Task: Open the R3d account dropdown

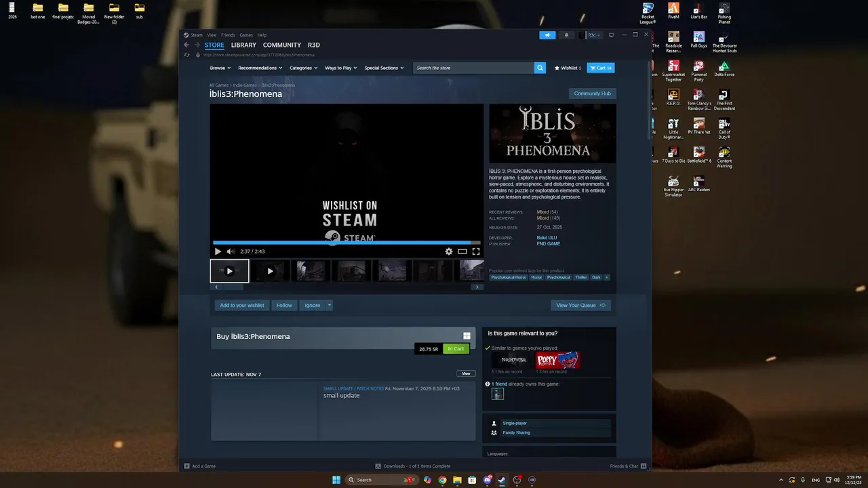Action: (x=593, y=35)
